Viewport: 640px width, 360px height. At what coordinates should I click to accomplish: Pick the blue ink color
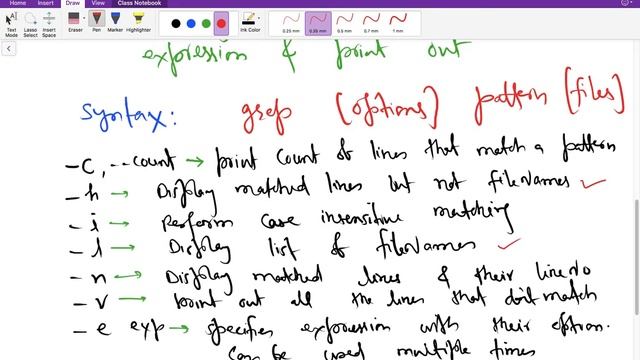click(x=191, y=24)
